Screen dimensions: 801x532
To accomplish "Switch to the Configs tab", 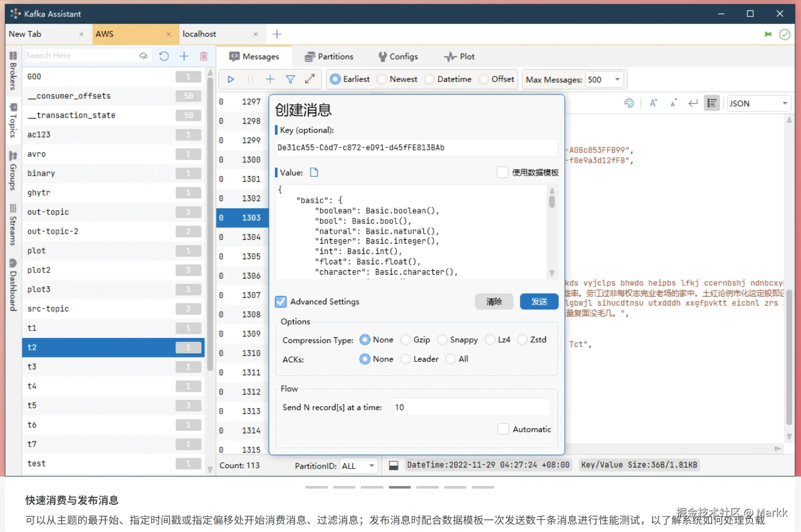I will coord(398,56).
